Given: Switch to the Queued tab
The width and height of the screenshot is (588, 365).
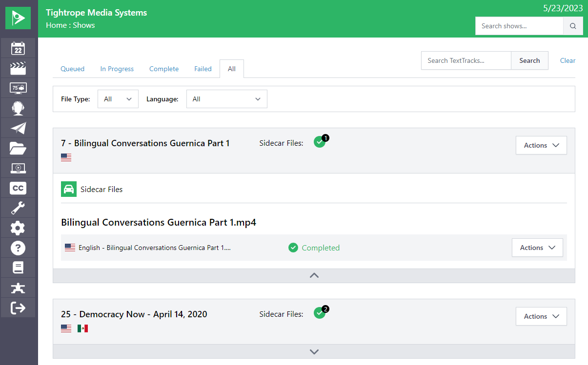Looking at the screenshot, I should pos(72,69).
